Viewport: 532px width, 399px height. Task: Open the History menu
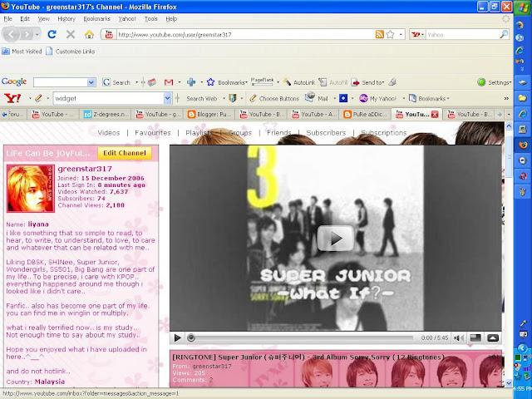click(x=66, y=18)
